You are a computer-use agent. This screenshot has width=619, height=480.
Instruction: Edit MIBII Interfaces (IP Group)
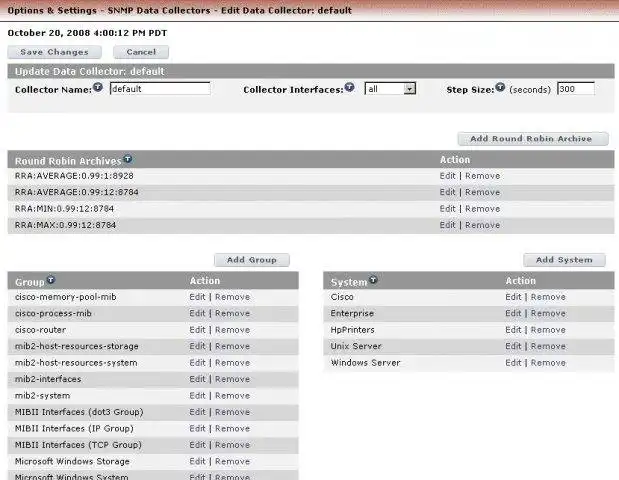tap(197, 429)
